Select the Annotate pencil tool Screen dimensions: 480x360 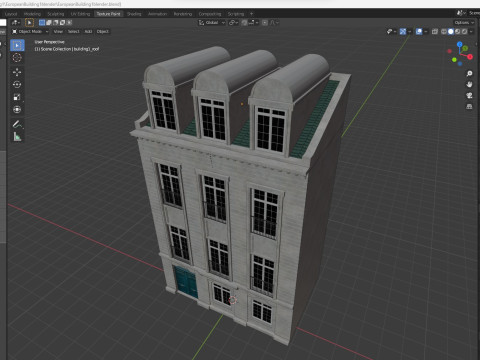pyautogui.click(x=17, y=124)
